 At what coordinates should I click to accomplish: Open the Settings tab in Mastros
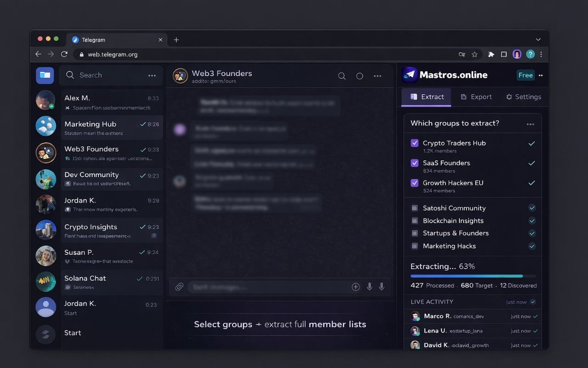[523, 97]
